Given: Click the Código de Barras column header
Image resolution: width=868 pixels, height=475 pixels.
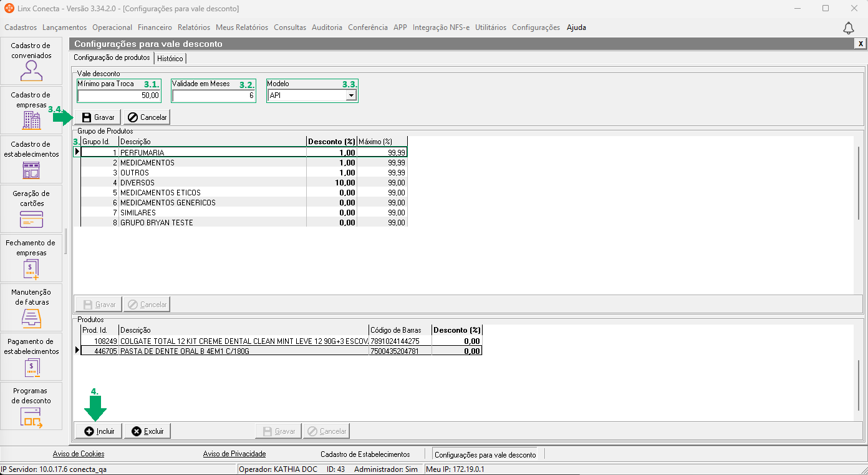Looking at the screenshot, I should [x=400, y=330].
